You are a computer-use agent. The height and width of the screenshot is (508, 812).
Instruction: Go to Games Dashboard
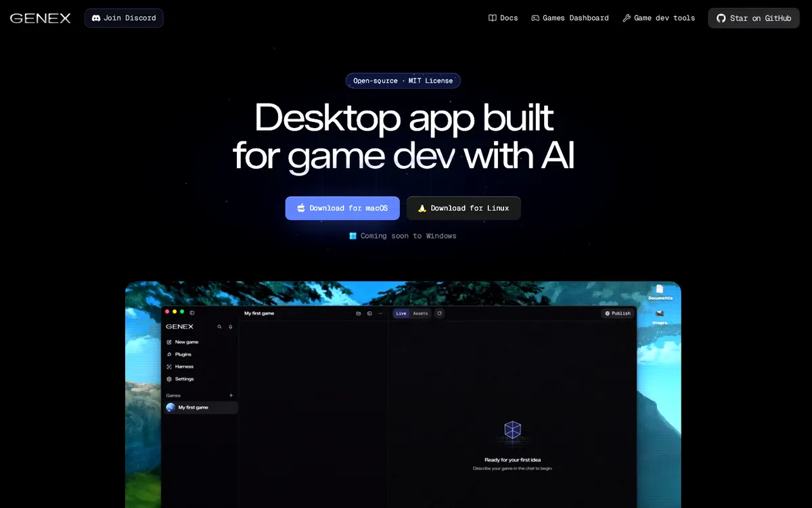click(570, 18)
